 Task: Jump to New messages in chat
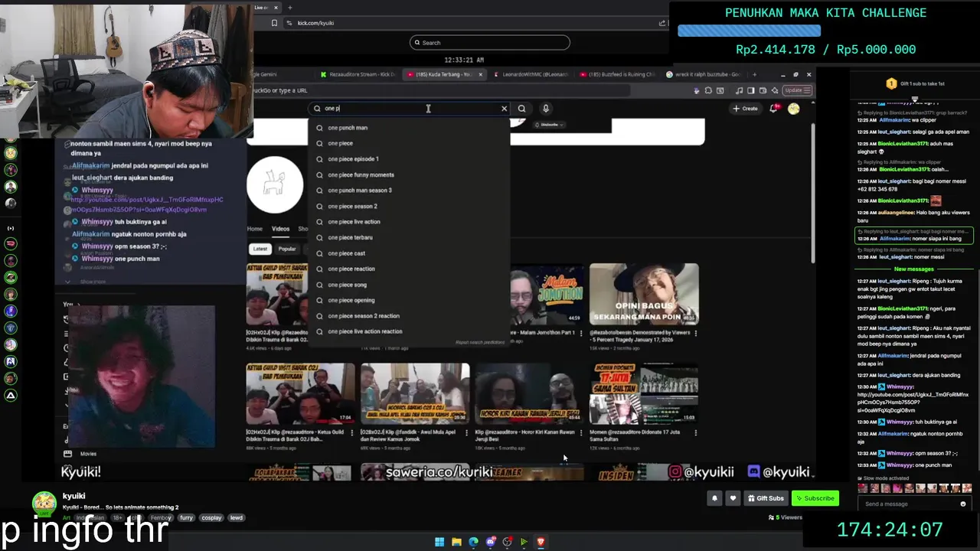913,269
